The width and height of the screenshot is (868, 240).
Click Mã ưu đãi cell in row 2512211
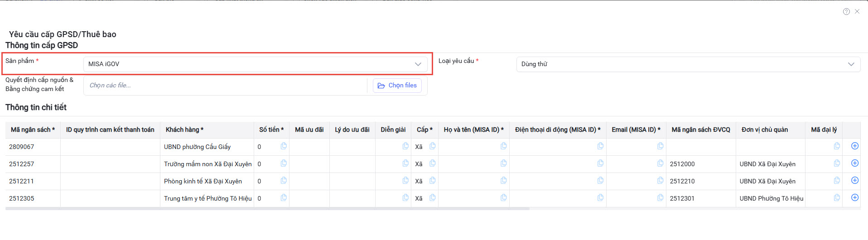[x=309, y=181]
